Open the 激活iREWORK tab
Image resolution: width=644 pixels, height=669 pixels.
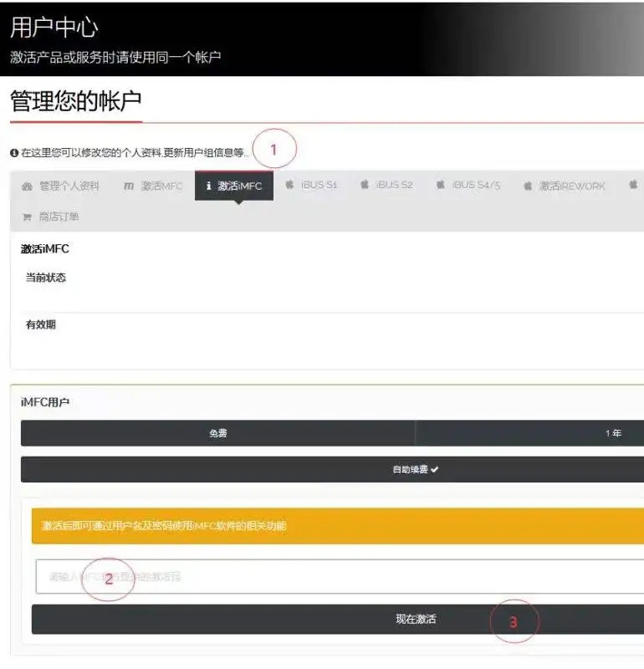[565, 186]
